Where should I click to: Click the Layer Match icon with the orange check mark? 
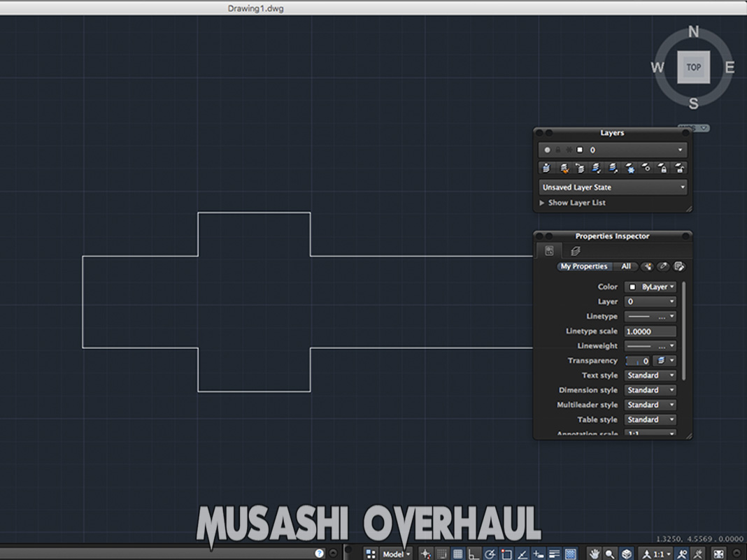coord(564,168)
